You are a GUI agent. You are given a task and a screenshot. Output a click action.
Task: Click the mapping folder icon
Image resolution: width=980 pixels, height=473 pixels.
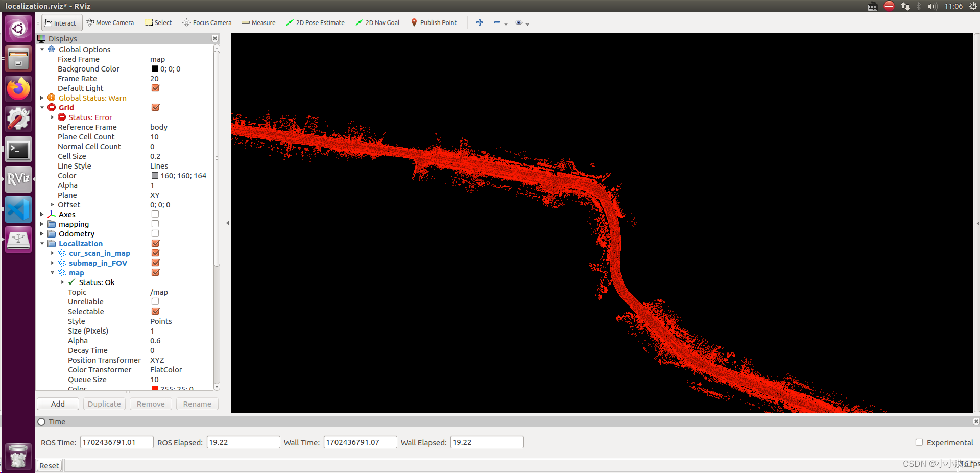(x=52, y=224)
